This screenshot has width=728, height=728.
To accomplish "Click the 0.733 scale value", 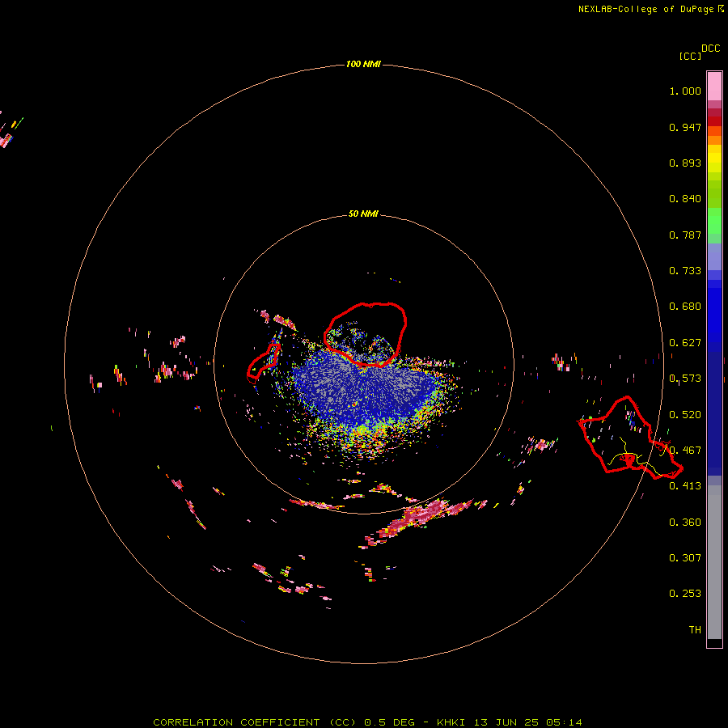I will [x=685, y=271].
